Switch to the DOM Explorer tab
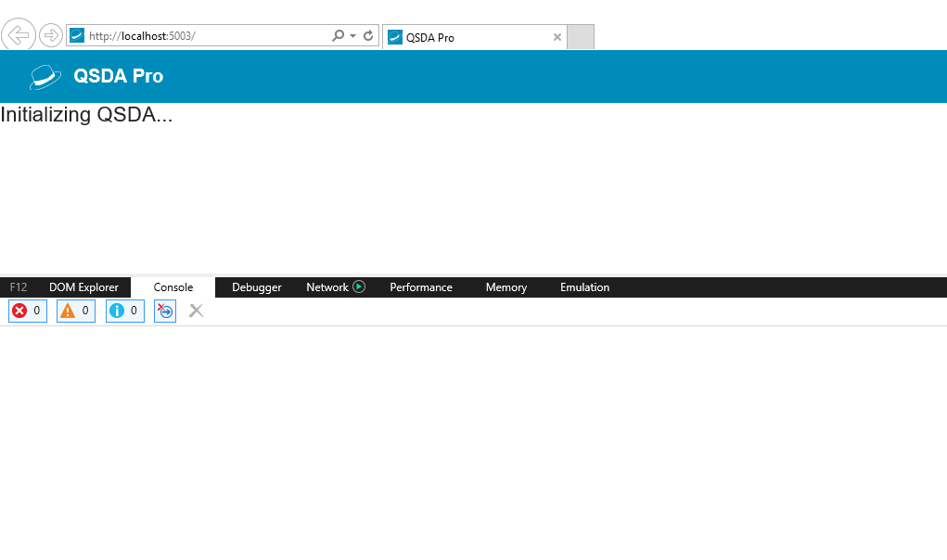 [84, 287]
